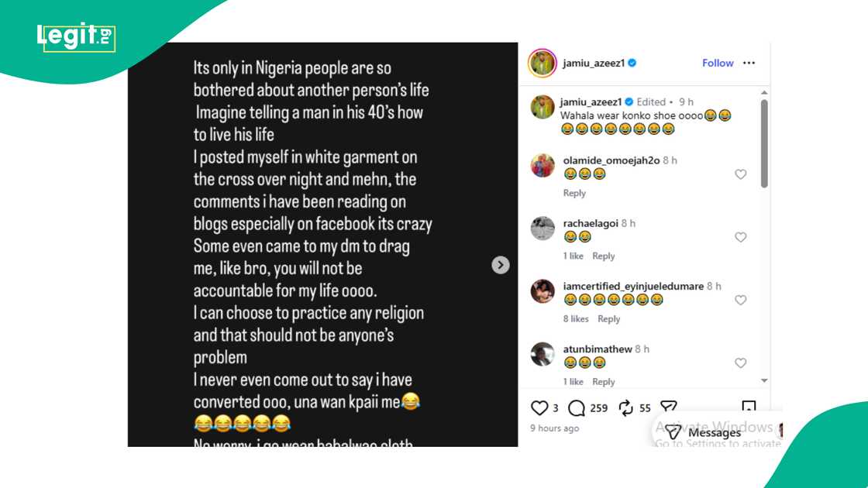This screenshot has height=488, width=868.
Task: Repost the post via the repost arrows icon
Action: (624, 407)
